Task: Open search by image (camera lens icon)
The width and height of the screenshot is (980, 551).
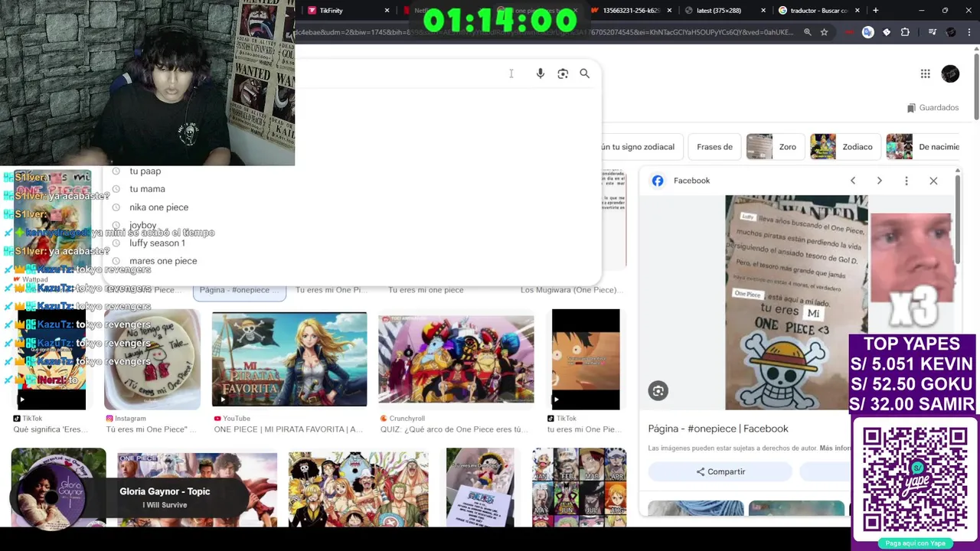Action: 563,73
